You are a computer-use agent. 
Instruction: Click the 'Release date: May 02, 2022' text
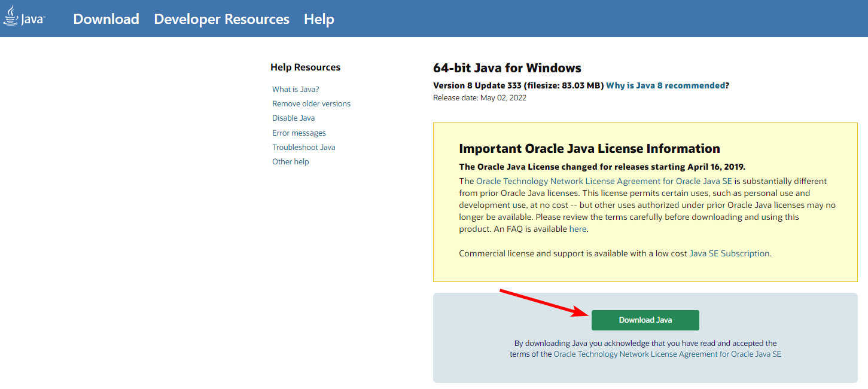click(479, 97)
